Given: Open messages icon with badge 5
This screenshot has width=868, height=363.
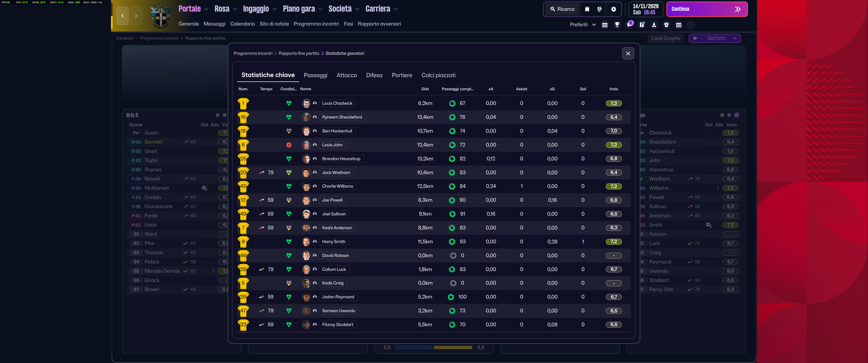Looking at the screenshot, I should pyautogui.click(x=630, y=25).
